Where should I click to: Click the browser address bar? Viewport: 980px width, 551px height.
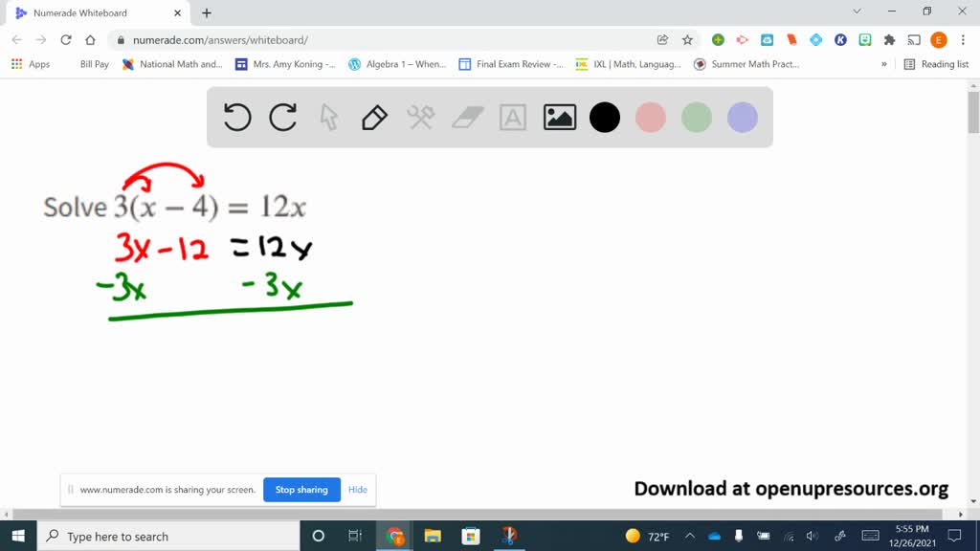[383, 41]
